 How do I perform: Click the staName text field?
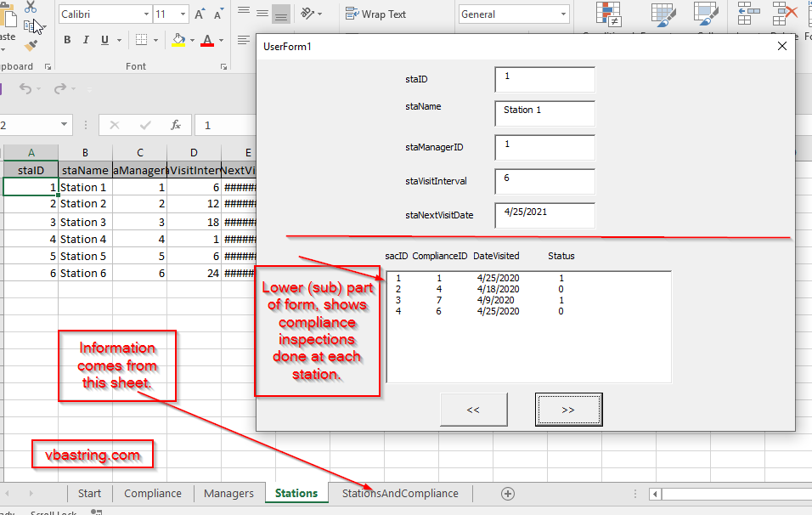(544, 113)
